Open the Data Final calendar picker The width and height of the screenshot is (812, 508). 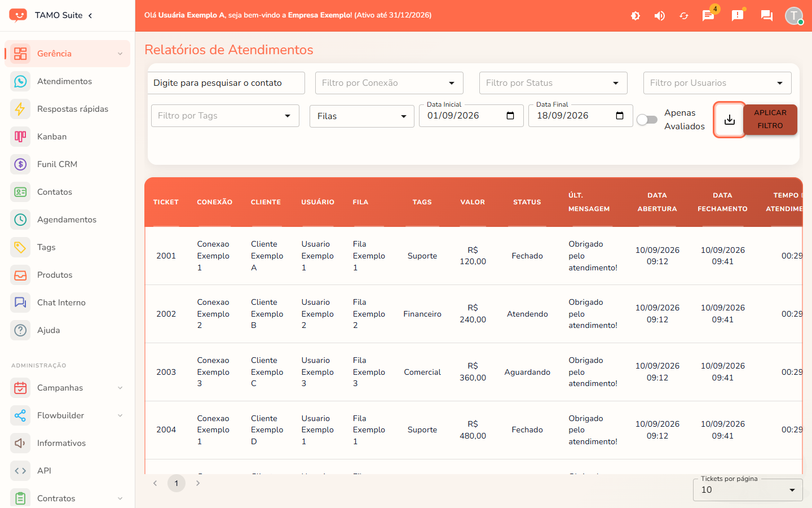point(620,116)
